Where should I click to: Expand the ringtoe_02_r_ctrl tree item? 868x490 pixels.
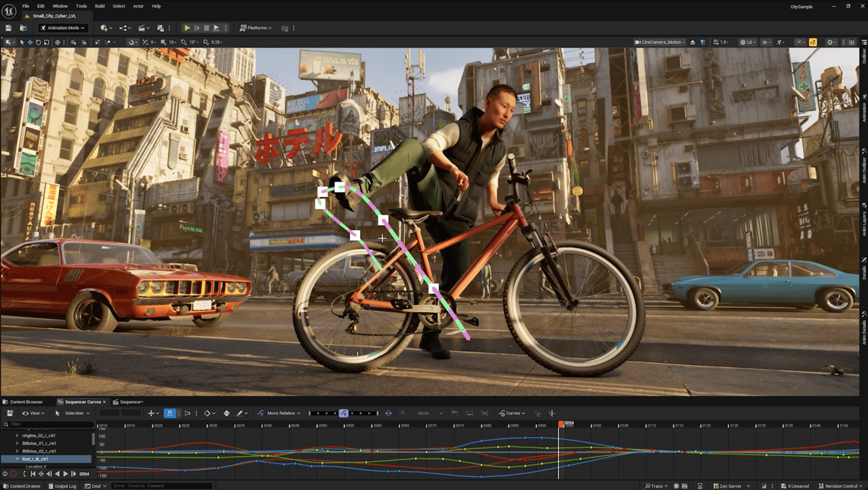(18, 435)
